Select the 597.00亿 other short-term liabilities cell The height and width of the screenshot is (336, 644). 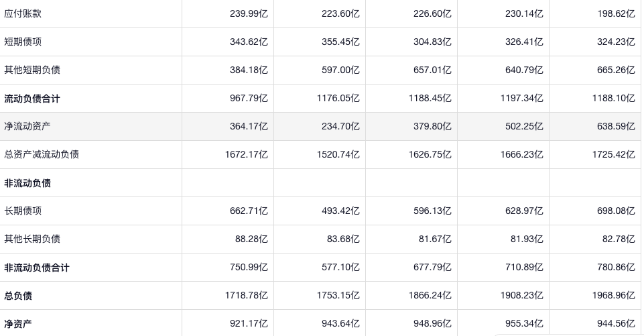pos(340,70)
